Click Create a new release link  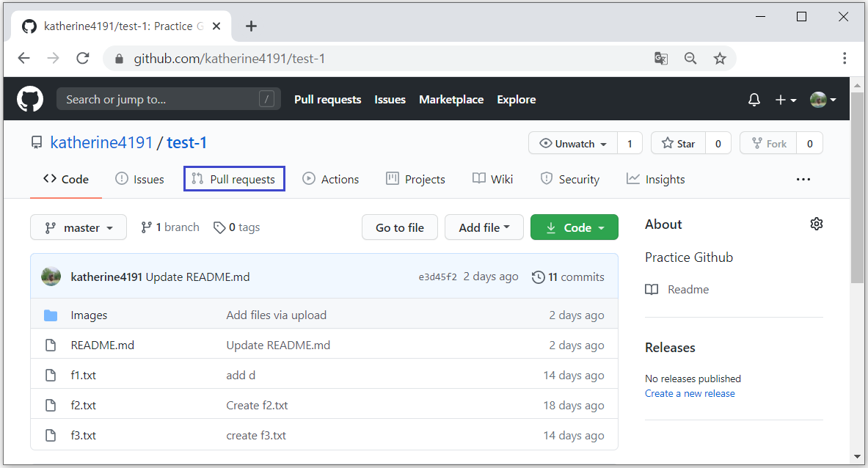click(690, 393)
